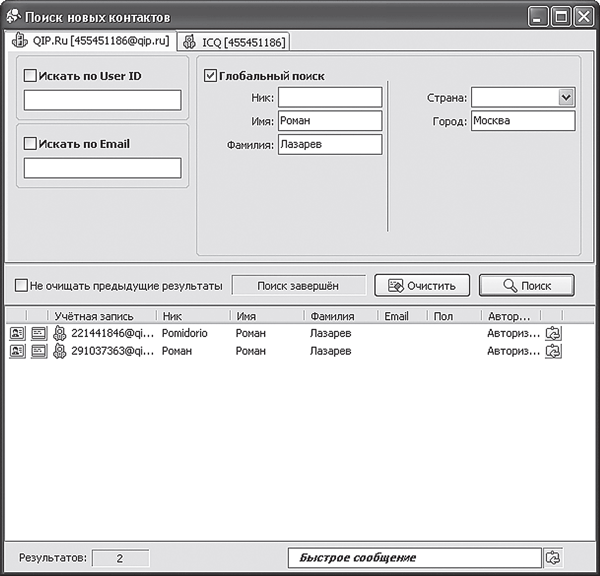Click QIP flower icon in 221441846 row
This screenshot has width=600, height=576.
tap(60, 333)
